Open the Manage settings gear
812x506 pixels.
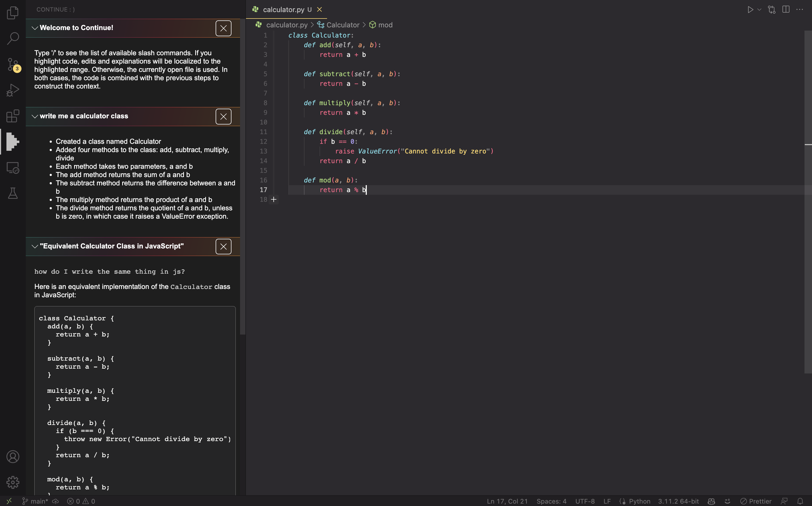coord(13,482)
